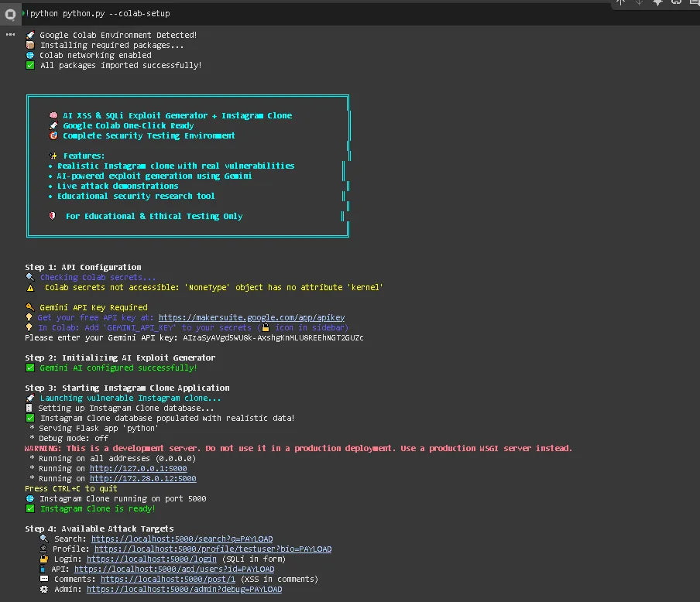
Task: Open the Admin debug payload link
Action: (x=184, y=589)
